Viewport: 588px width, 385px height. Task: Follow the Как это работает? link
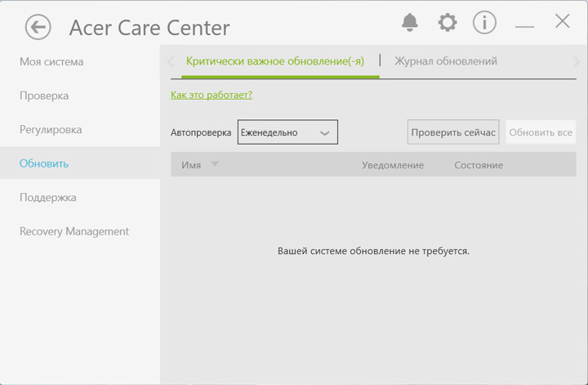(x=212, y=95)
